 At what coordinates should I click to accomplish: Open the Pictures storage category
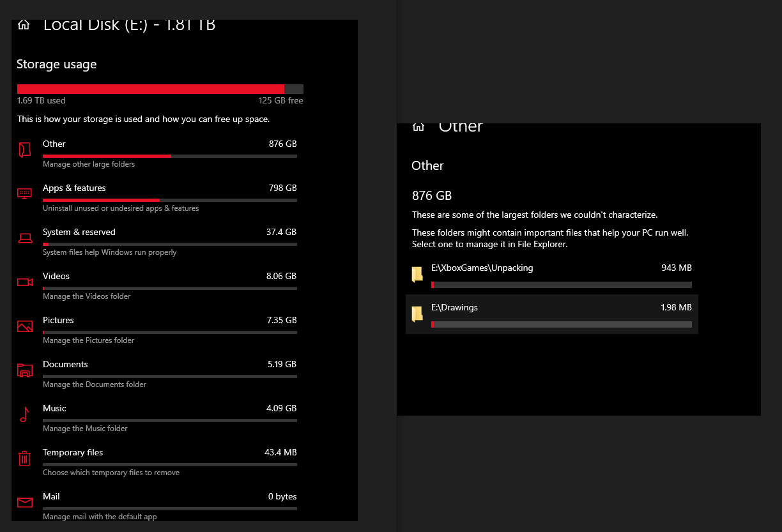click(x=157, y=330)
